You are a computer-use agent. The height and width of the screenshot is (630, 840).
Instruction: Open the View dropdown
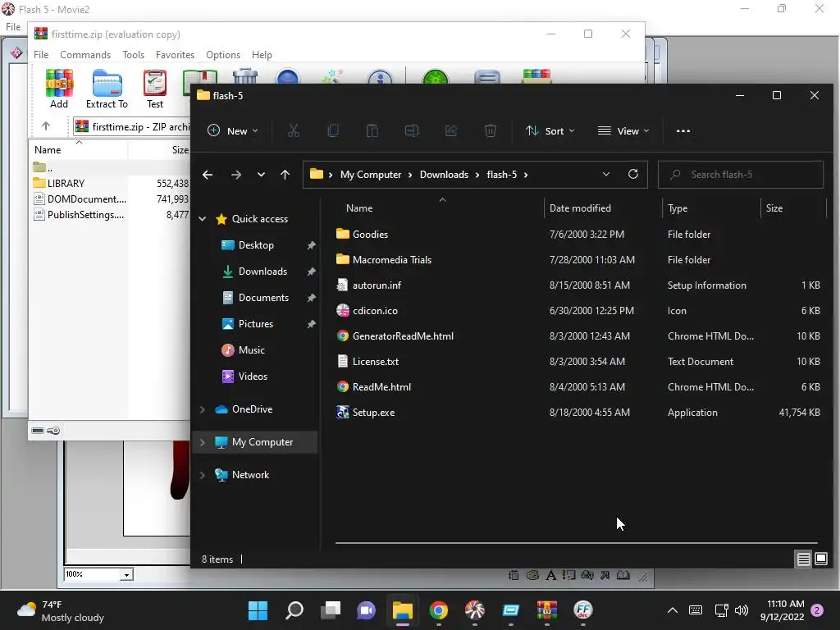[623, 130]
